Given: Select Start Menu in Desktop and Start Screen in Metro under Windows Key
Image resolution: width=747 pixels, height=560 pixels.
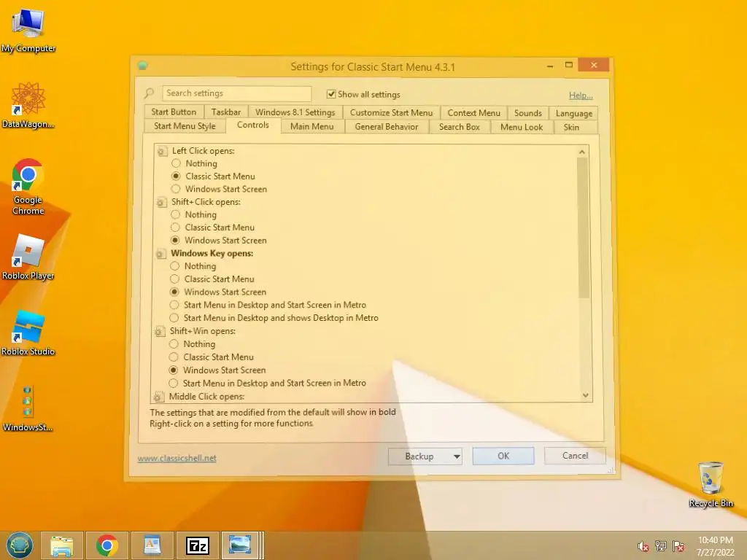Looking at the screenshot, I should pyautogui.click(x=174, y=306).
